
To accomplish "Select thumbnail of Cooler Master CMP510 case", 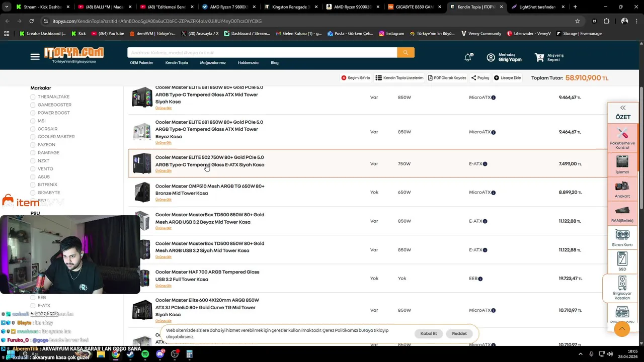I will pos(142,193).
